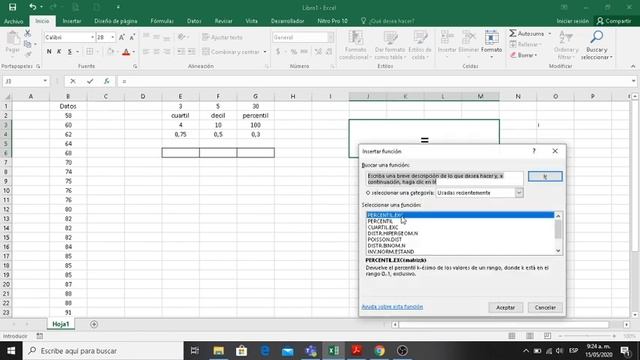
Task: Click the Compartir button
Action: coord(614,21)
